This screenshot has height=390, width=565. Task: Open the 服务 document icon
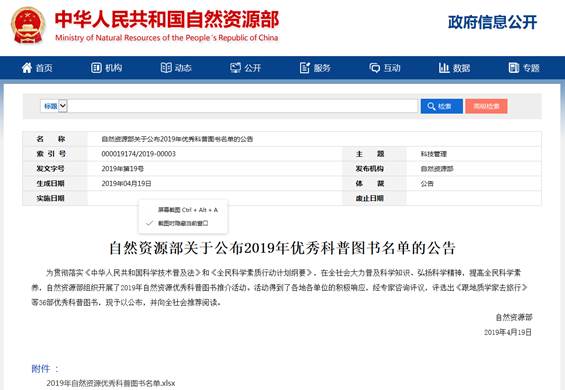pyautogui.click(x=305, y=67)
